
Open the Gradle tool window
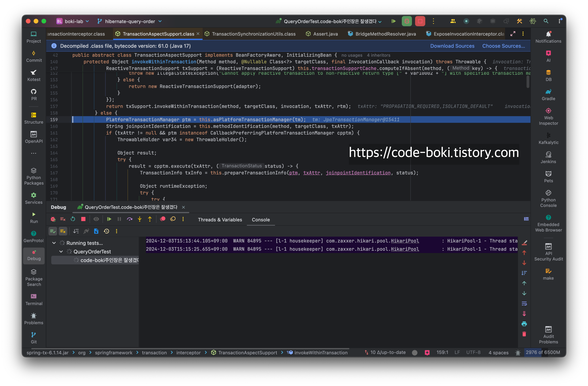(x=548, y=95)
